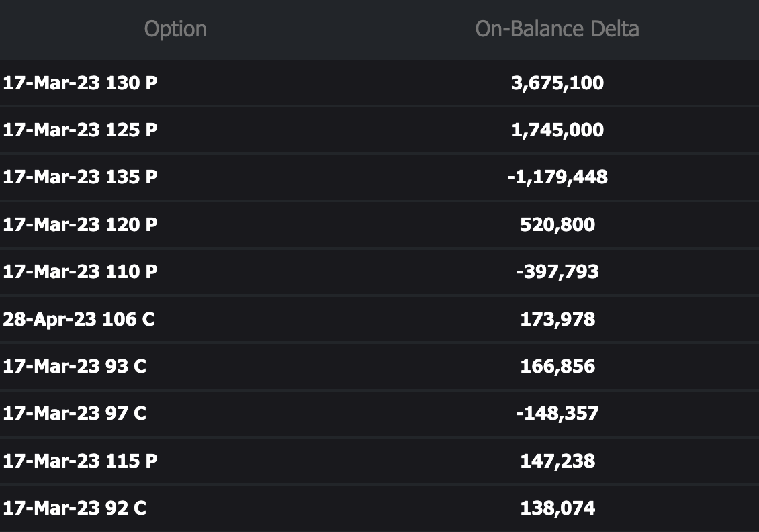Image resolution: width=759 pixels, height=532 pixels.
Task: Click the 3,675,100 delta value
Action: point(557,83)
